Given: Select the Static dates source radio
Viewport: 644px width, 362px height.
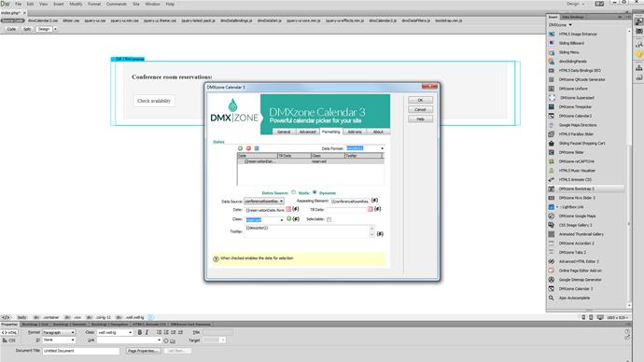Looking at the screenshot, I should click(x=293, y=192).
